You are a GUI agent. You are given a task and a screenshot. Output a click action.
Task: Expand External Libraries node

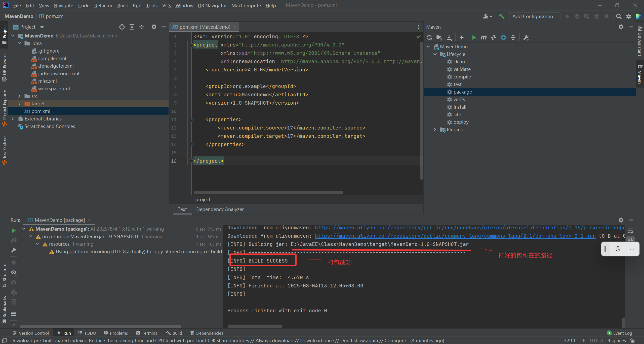click(x=13, y=119)
